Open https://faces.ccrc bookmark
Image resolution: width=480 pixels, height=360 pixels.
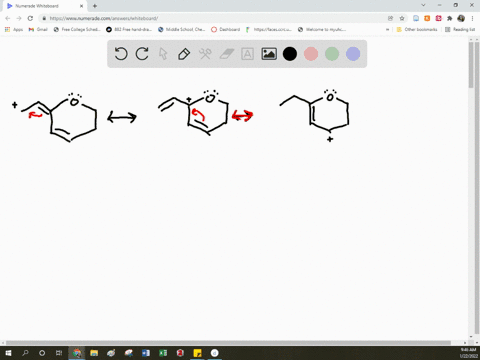pyautogui.click(x=269, y=29)
